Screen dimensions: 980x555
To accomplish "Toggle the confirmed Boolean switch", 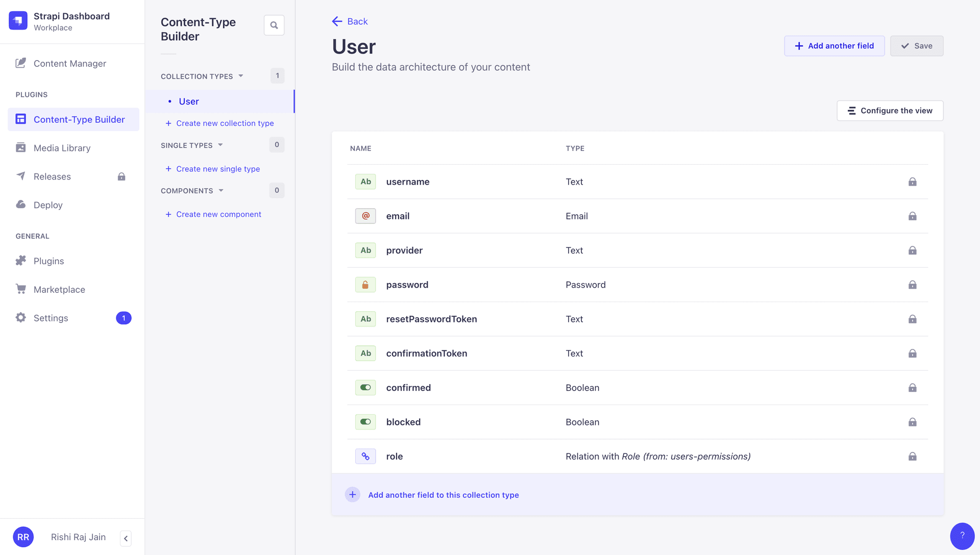I will 365,387.
